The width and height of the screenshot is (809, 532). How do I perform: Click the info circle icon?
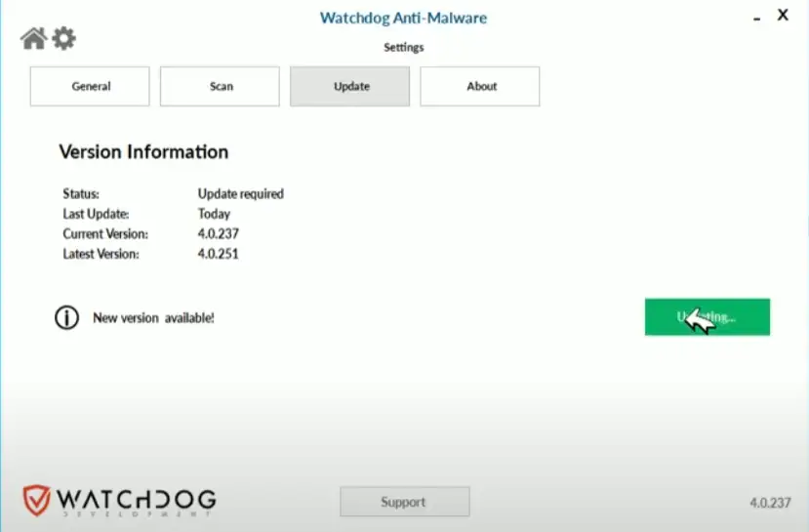tap(66, 317)
